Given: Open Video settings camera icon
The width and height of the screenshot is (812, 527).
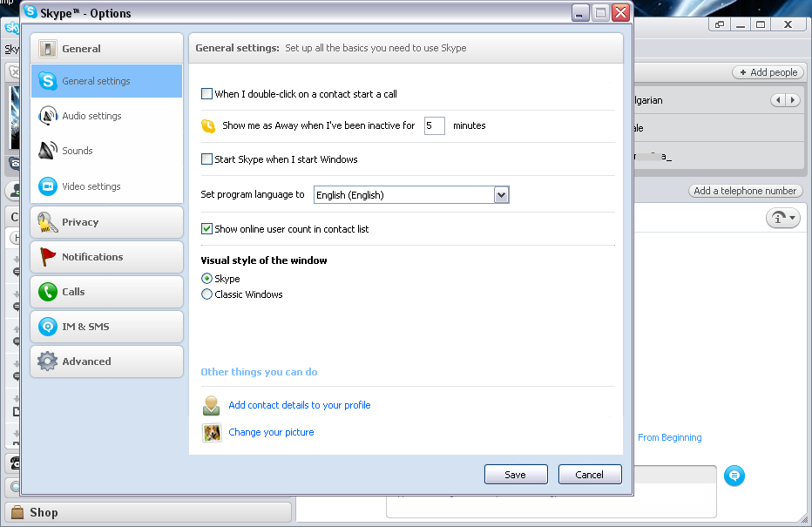Looking at the screenshot, I should (x=48, y=186).
